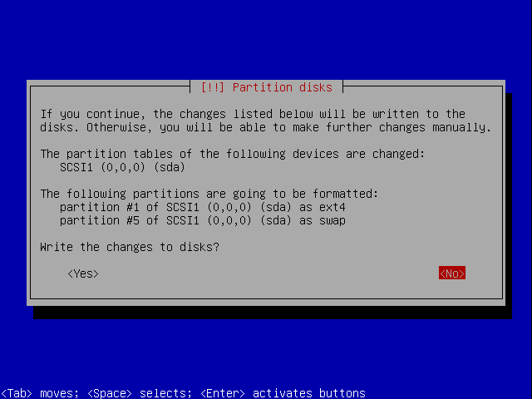Viewport: 532px width, 399px height.
Task: Click the <Tab> moves hint in the help bar
Action: pos(40,393)
